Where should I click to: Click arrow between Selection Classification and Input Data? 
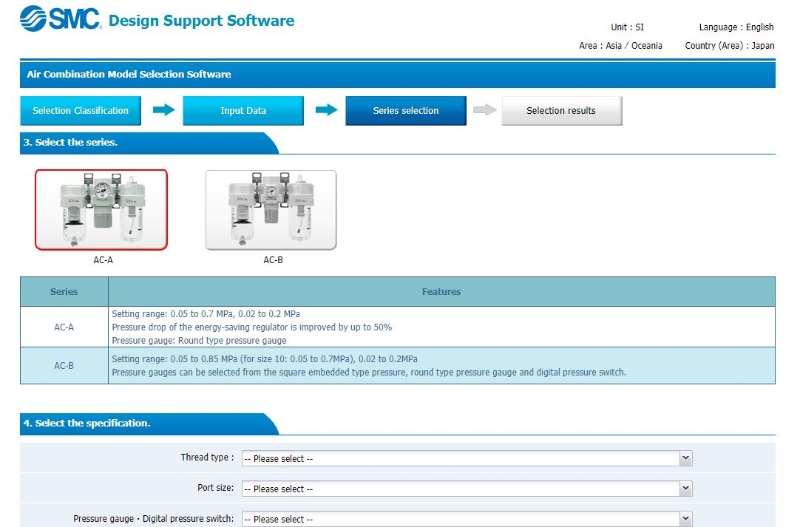(164, 110)
